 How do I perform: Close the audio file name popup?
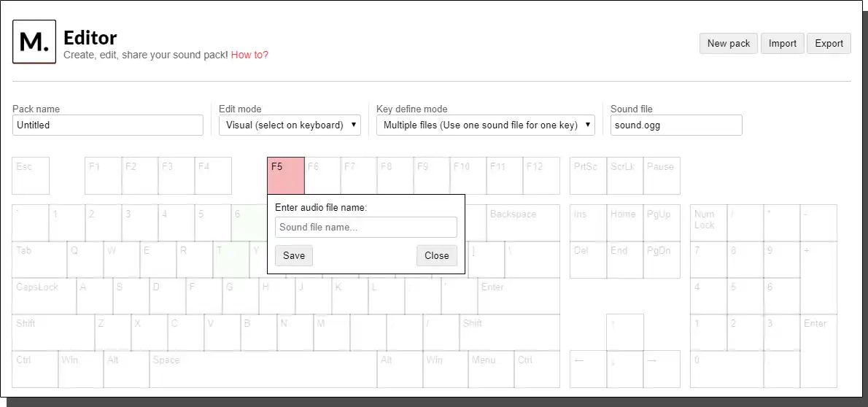tap(437, 255)
